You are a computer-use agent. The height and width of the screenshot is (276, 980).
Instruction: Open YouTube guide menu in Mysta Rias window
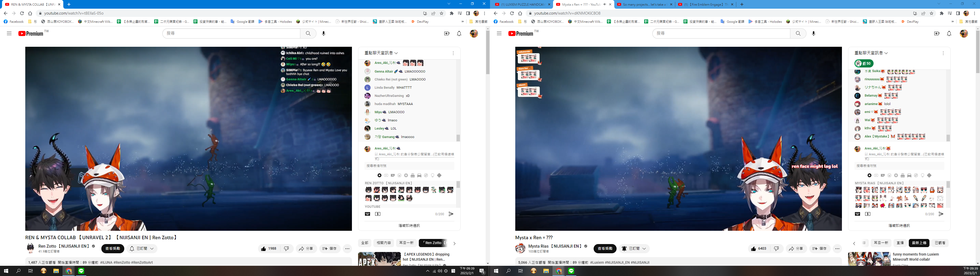pos(499,33)
